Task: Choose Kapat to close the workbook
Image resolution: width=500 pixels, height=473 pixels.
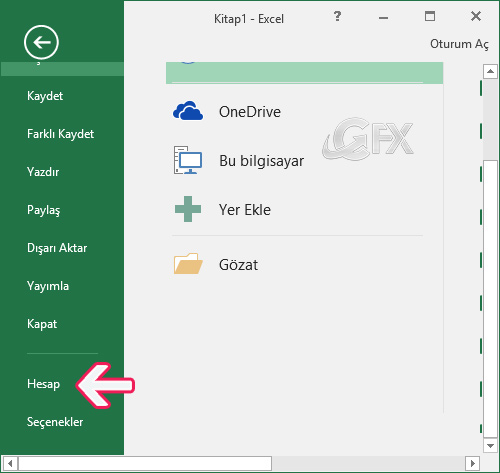Action: click(x=42, y=324)
